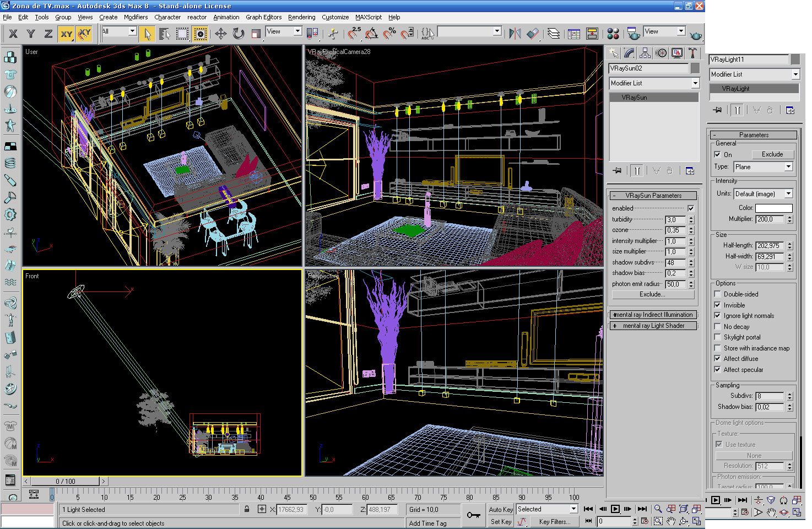Open the Layer Manager

(x=554, y=34)
